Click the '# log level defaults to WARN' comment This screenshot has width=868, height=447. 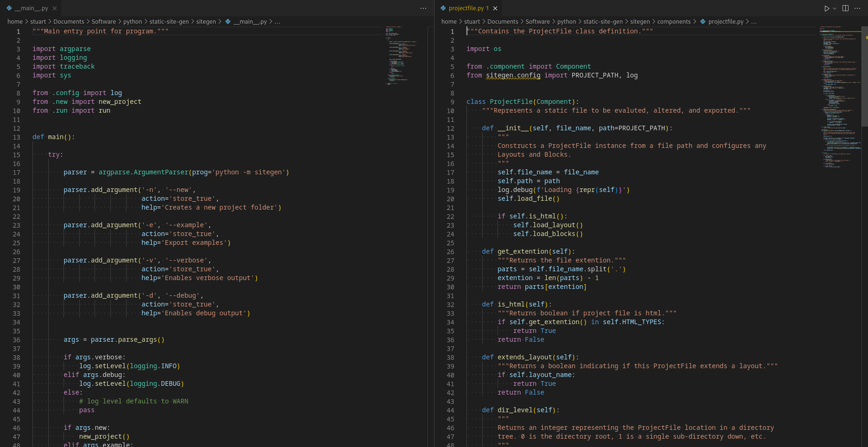(x=134, y=401)
